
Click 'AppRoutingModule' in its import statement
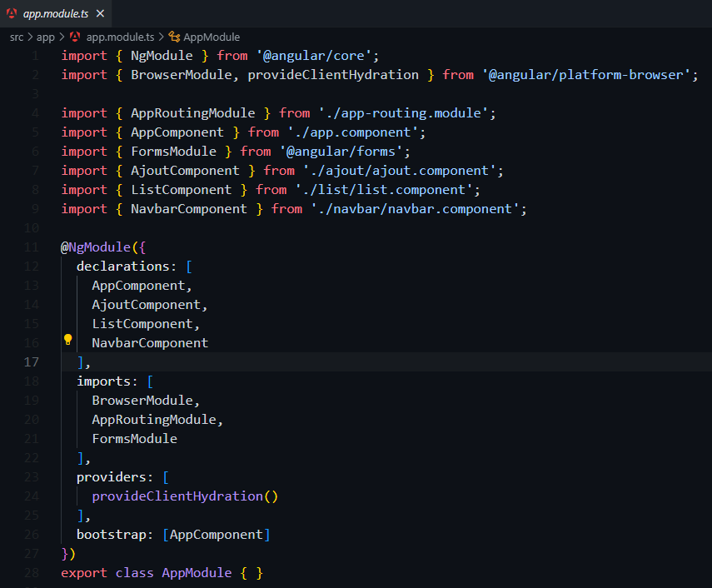coord(193,113)
